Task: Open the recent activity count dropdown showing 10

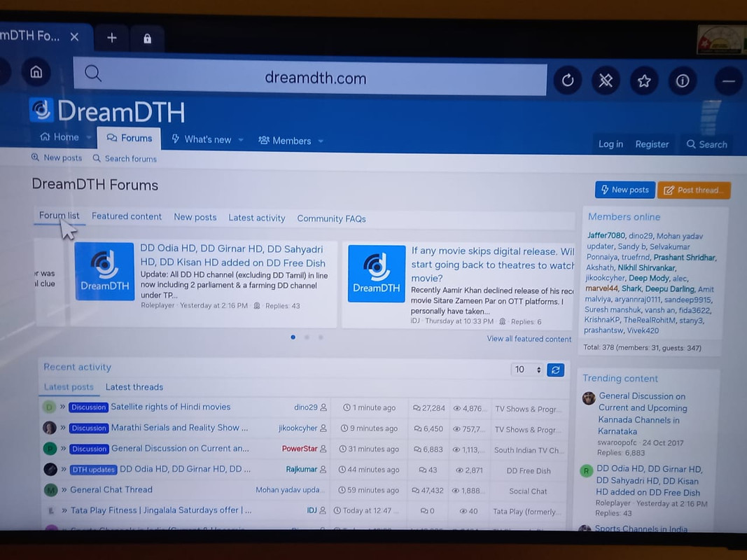Action: 527,370
